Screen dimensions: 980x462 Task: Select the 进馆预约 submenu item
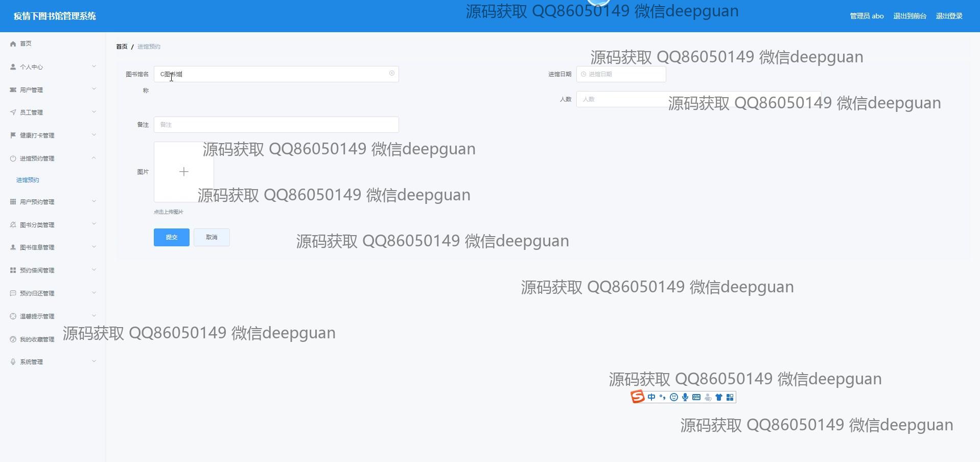[x=28, y=180]
